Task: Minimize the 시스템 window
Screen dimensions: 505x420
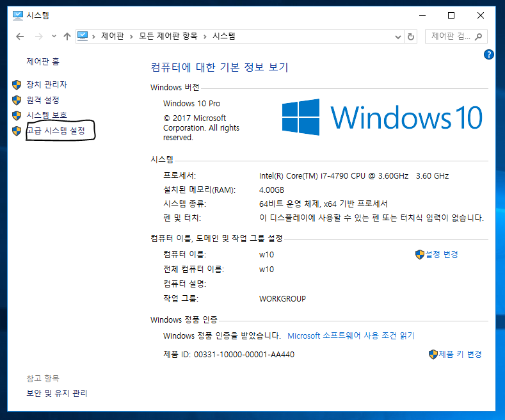Action: coord(422,15)
